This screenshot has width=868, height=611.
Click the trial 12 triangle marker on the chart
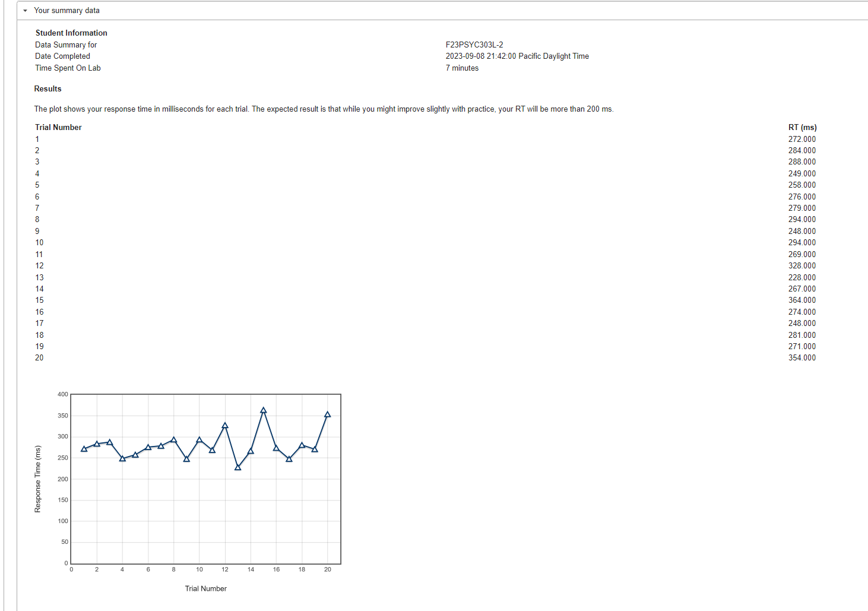coord(225,425)
